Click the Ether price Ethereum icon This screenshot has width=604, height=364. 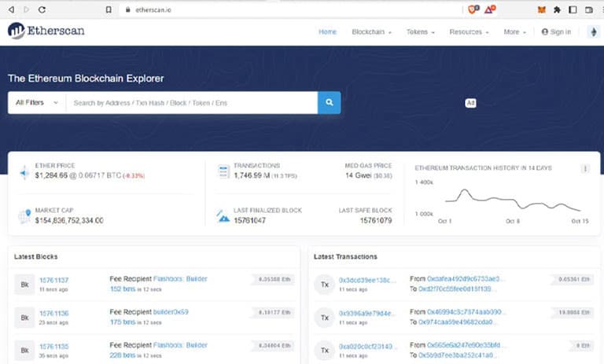click(x=24, y=172)
